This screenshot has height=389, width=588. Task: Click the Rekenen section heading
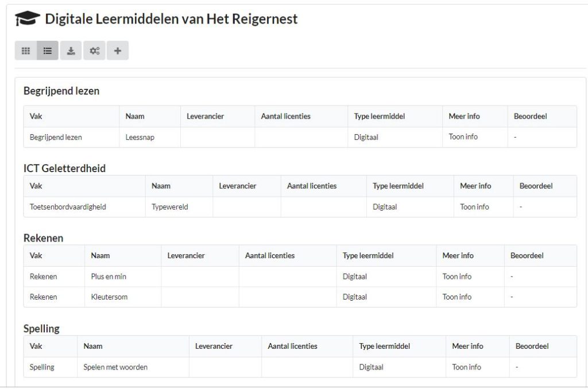click(x=44, y=238)
